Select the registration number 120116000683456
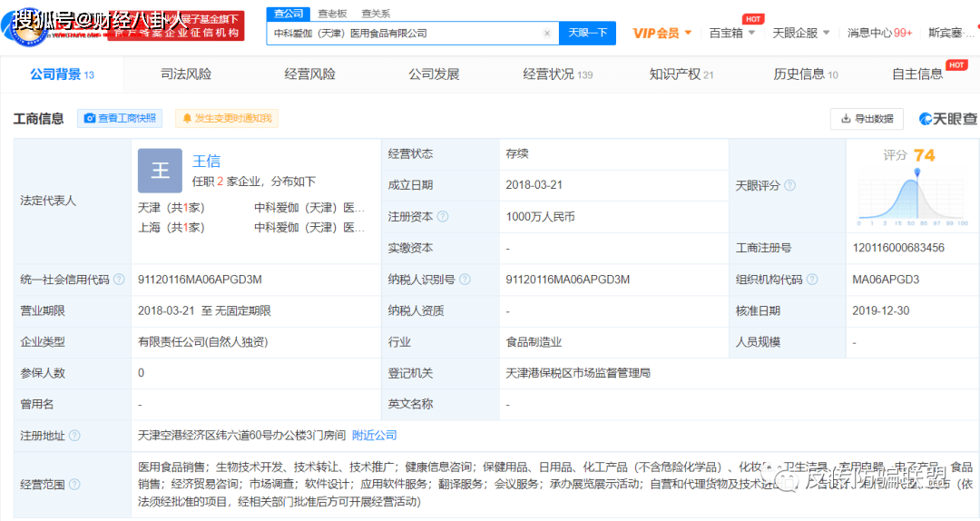This screenshot has width=980, height=521. 898,248
